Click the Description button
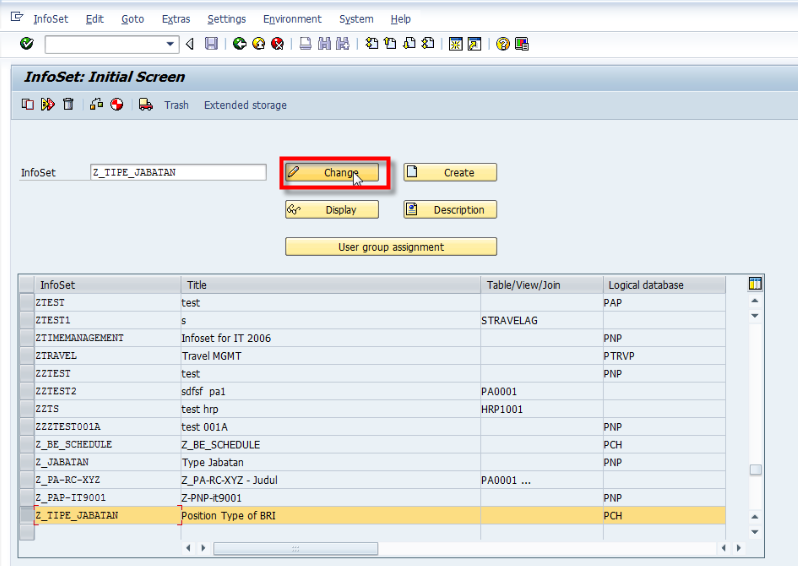Image resolution: width=798 pixels, height=566 pixels. 450,210
